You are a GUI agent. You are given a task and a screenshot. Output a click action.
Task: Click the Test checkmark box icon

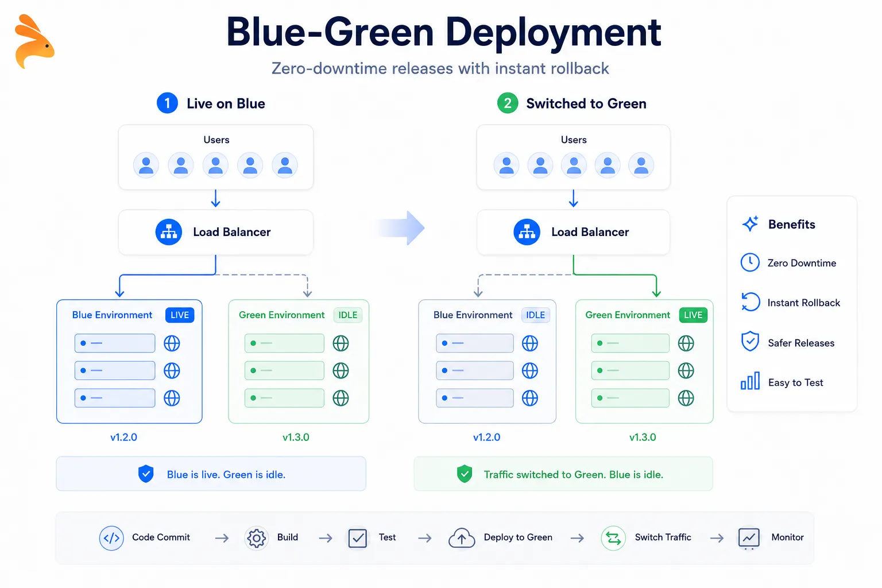pos(357,538)
